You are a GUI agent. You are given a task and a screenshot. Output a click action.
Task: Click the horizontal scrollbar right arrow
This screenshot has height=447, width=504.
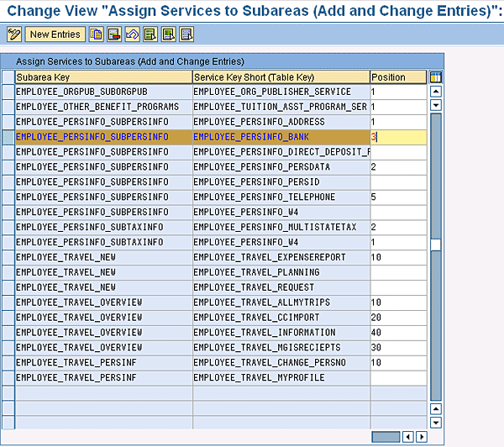tap(421, 437)
